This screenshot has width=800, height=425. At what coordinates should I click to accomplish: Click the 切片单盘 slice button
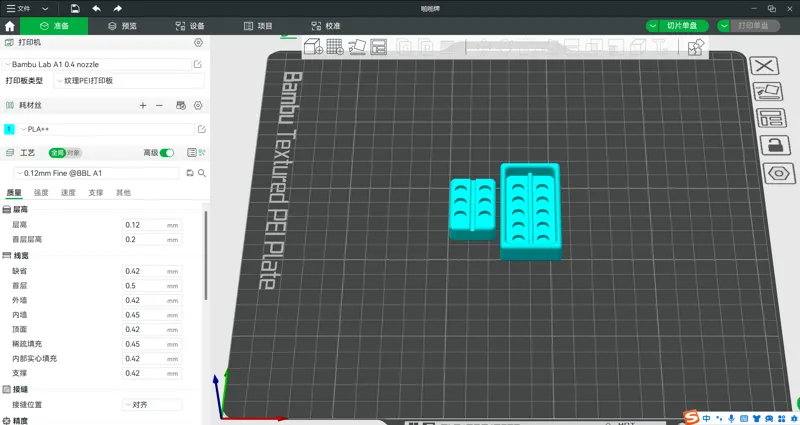coord(683,26)
